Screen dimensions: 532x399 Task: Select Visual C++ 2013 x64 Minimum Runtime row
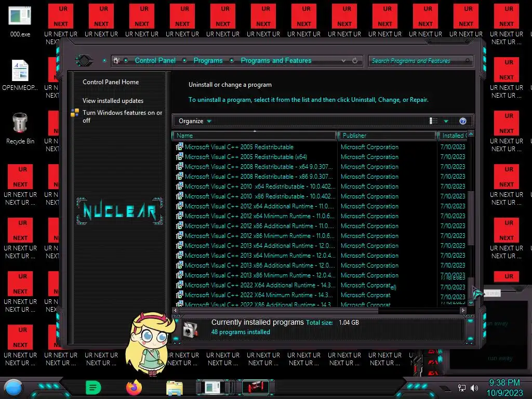pyautogui.click(x=320, y=255)
